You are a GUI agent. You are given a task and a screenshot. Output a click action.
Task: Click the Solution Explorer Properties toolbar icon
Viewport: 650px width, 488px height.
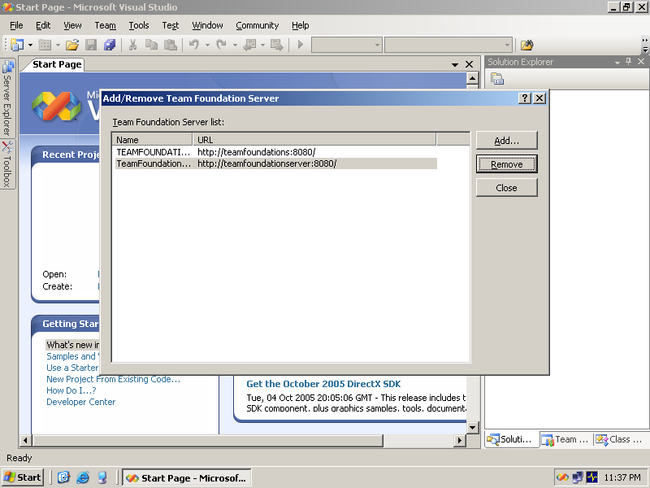[x=497, y=78]
